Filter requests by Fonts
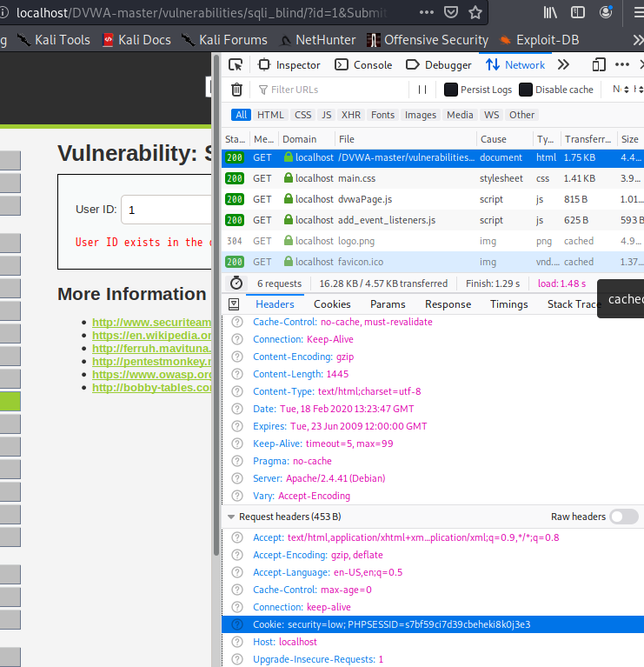 (382, 115)
